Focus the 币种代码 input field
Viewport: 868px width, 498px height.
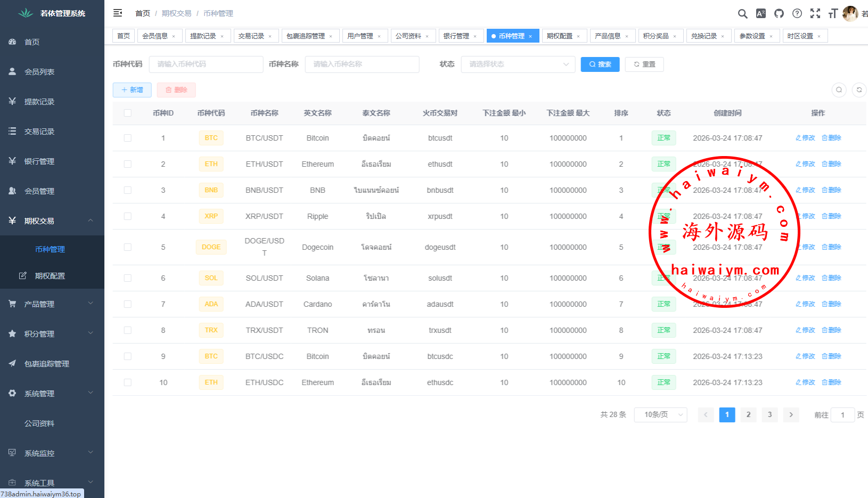tap(206, 64)
